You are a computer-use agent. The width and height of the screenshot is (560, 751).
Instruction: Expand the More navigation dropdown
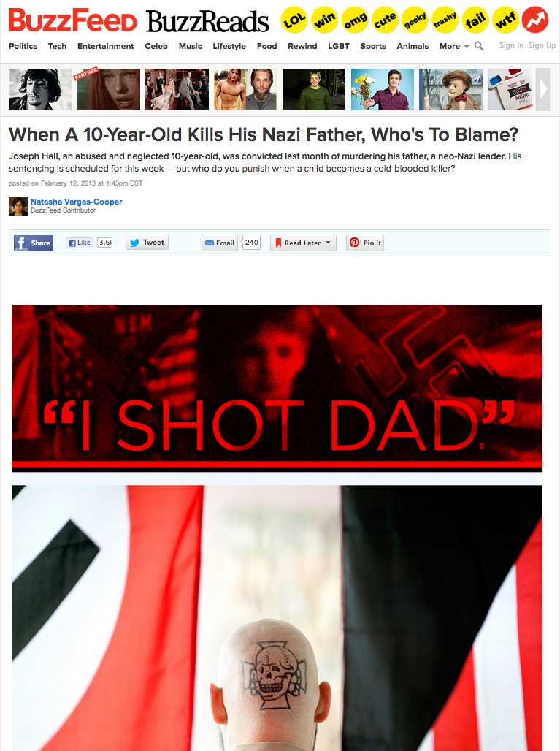(454, 46)
